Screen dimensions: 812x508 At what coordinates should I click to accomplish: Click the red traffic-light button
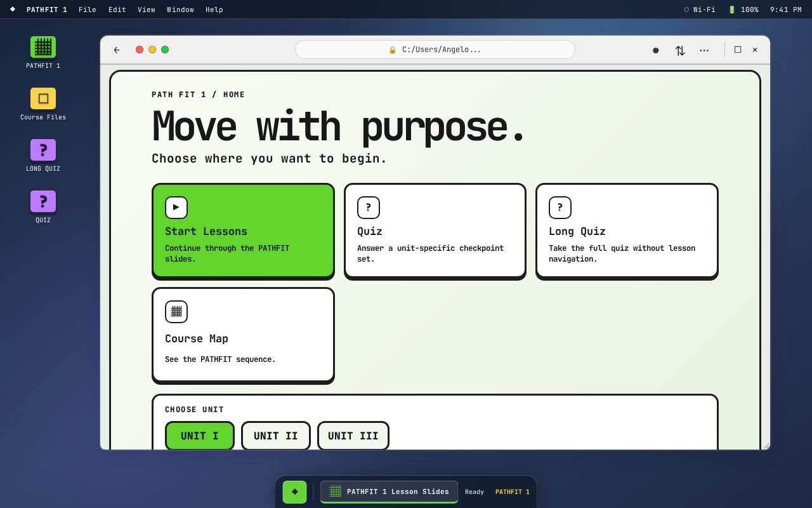tap(140, 50)
